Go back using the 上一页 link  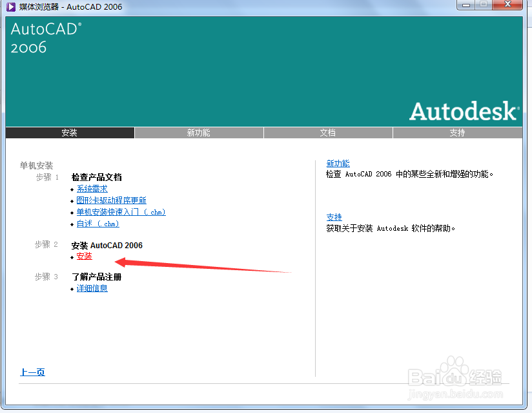pos(32,372)
